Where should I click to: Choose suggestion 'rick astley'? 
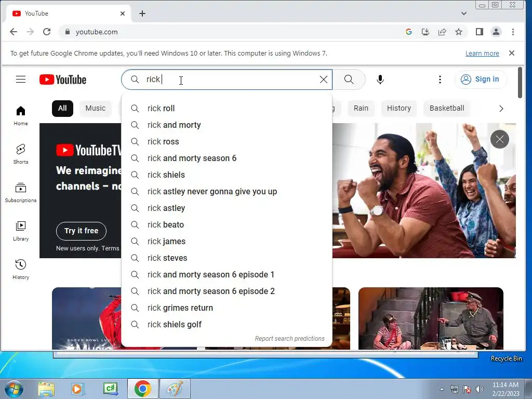(x=227, y=208)
